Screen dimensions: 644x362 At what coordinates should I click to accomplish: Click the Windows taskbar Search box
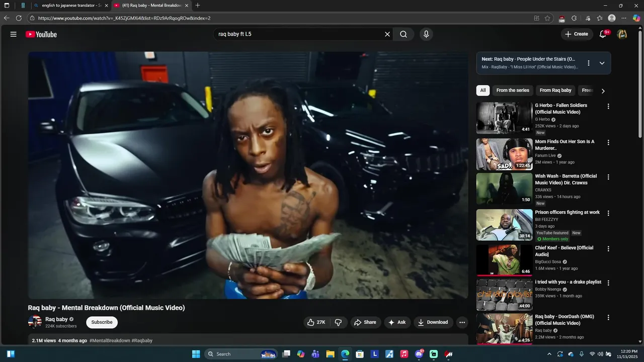[242, 354]
